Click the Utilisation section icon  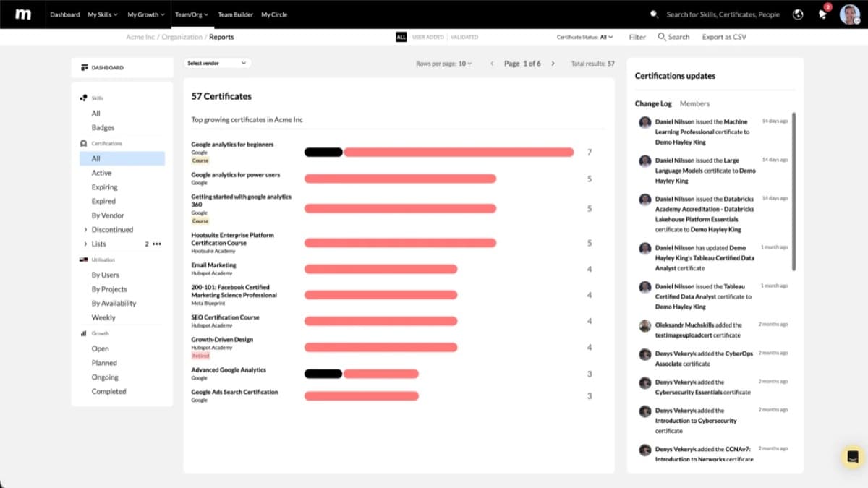[84, 260]
